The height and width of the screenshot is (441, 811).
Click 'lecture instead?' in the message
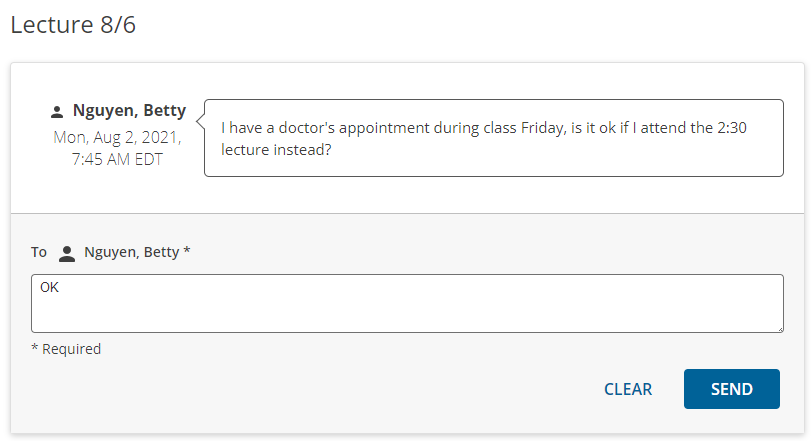click(x=276, y=150)
